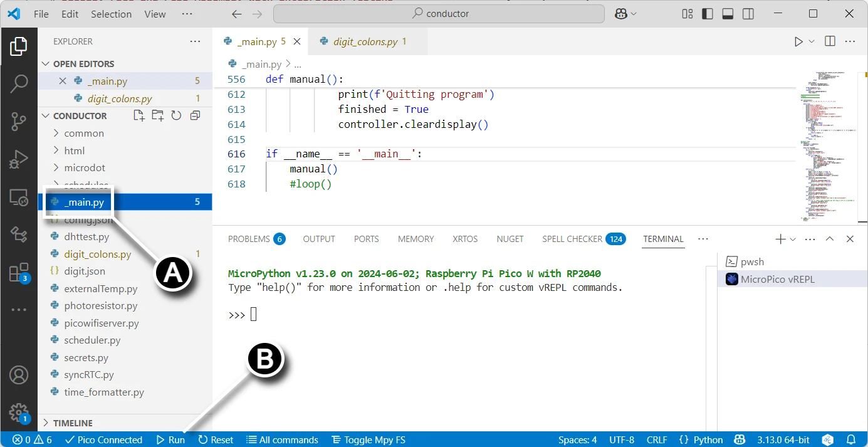Open syncRTC.py from explorer
This screenshot has height=447, width=868.
click(89, 375)
